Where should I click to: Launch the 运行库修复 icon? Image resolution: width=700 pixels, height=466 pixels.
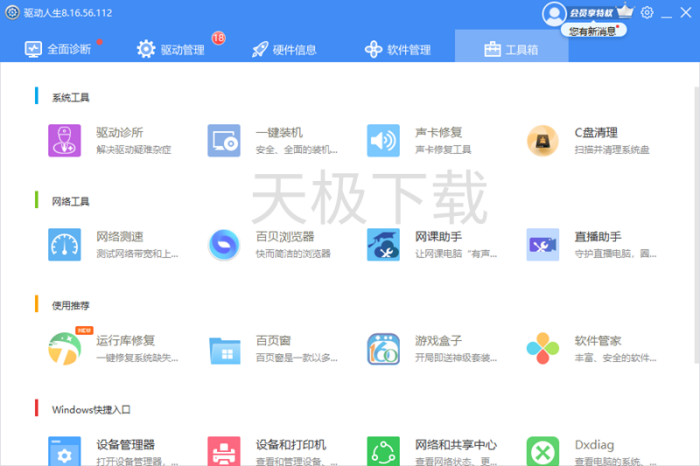click(x=64, y=349)
